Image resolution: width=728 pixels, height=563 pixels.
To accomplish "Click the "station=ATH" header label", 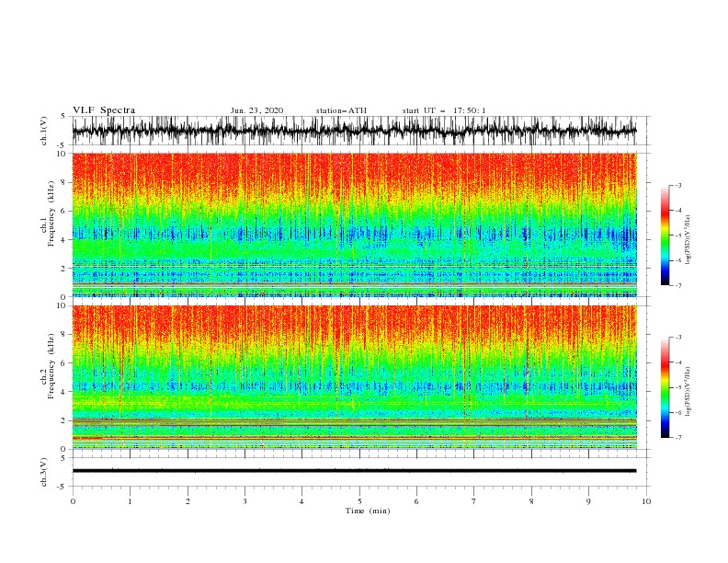I will click(x=341, y=110).
